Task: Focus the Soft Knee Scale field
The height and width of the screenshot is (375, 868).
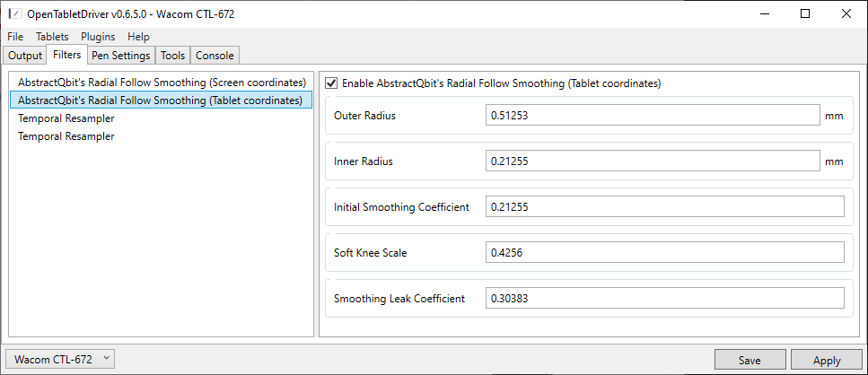Action: click(x=664, y=253)
